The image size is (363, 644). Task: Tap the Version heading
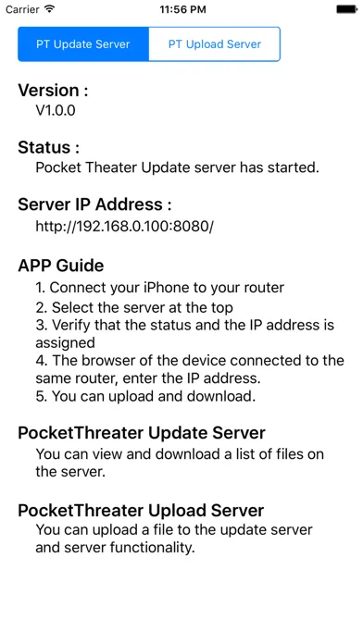tap(53, 91)
